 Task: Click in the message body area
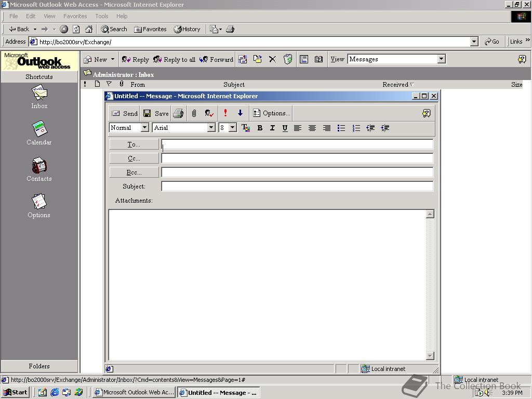(267, 285)
